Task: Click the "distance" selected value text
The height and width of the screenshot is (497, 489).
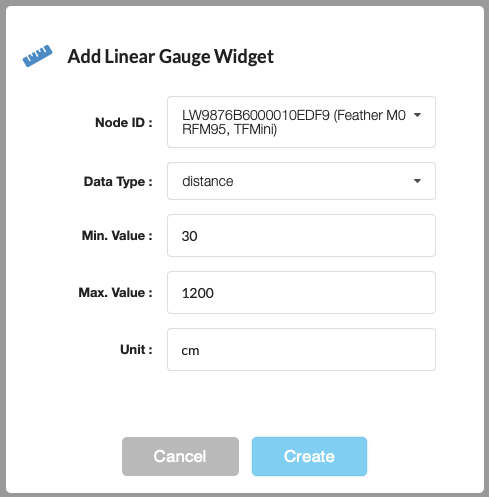Action: coord(208,181)
